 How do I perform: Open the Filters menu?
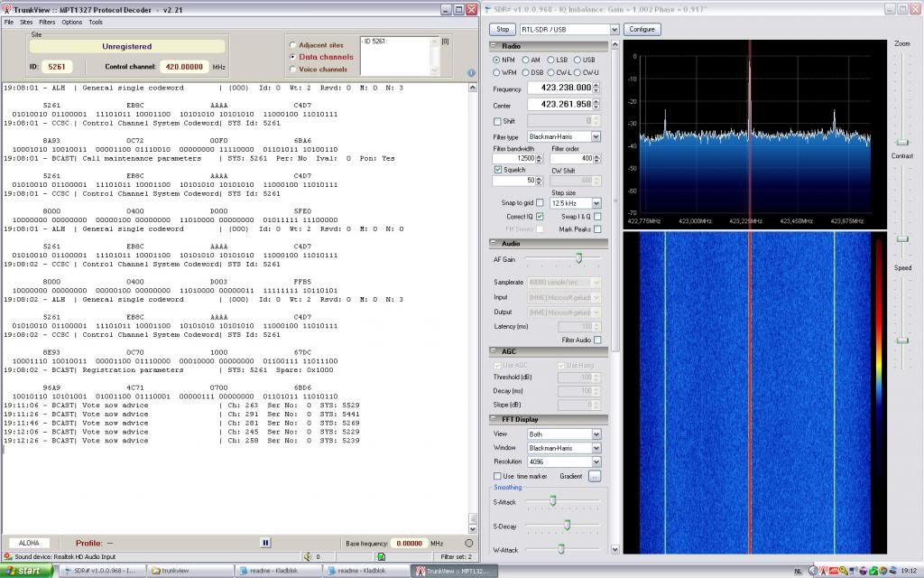47,22
